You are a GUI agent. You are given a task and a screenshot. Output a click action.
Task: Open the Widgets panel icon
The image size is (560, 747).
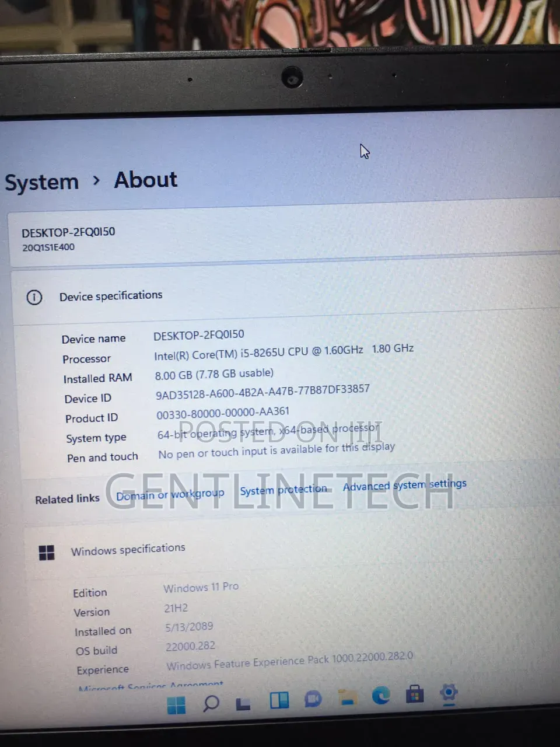coord(279,700)
